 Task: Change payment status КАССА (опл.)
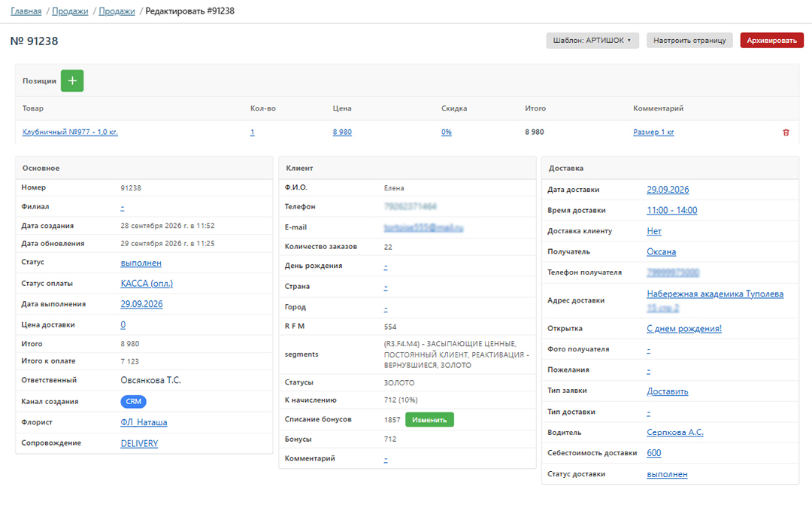pyautogui.click(x=147, y=284)
